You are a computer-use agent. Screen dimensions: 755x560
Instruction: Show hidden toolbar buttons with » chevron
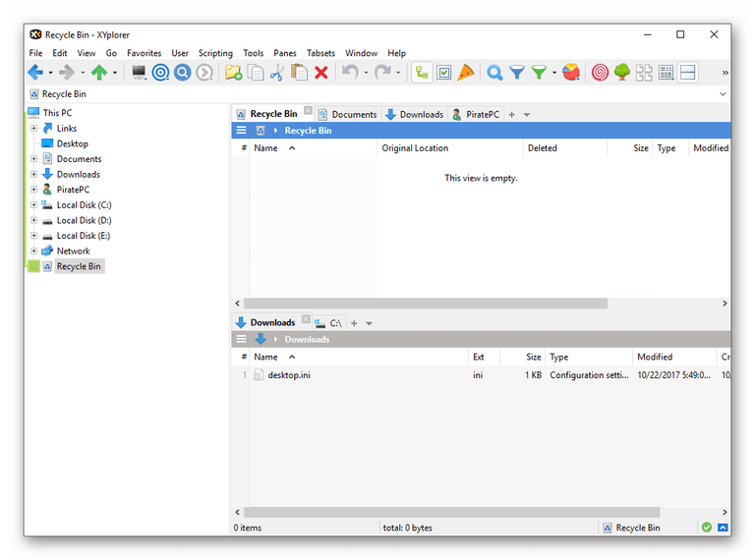(725, 73)
